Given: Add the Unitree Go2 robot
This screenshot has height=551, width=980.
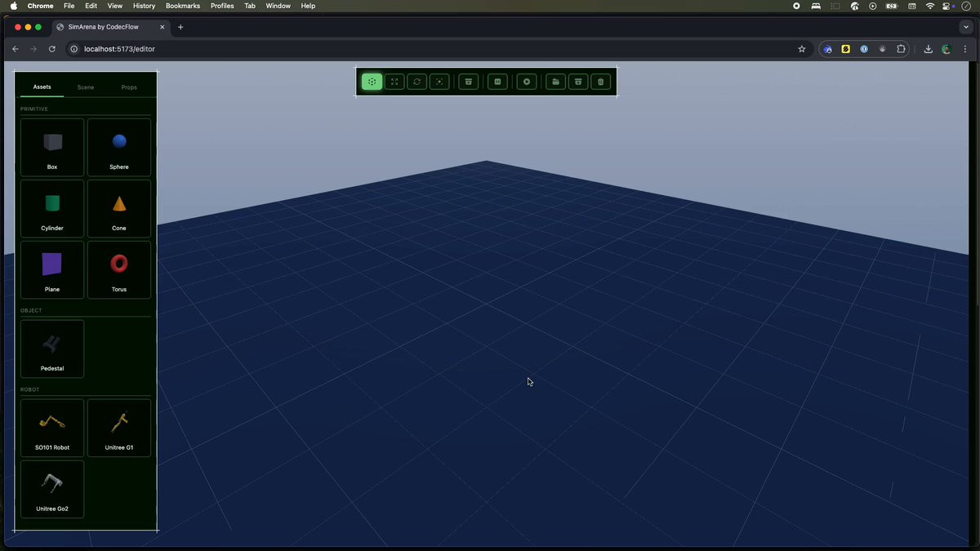Looking at the screenshot, I should pyautogui.click(x=52, y=489).
